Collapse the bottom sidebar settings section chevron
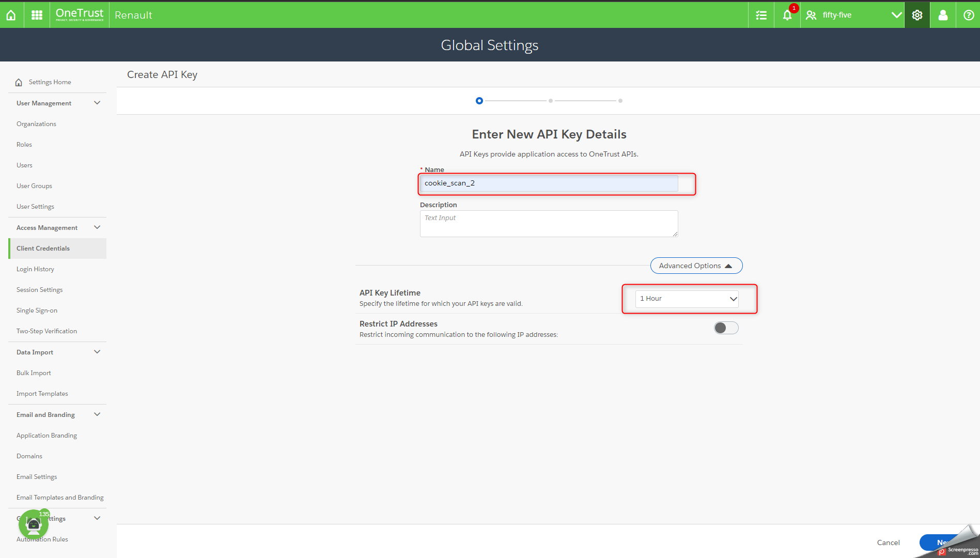 pyautogui.click(x=97, y=518)
